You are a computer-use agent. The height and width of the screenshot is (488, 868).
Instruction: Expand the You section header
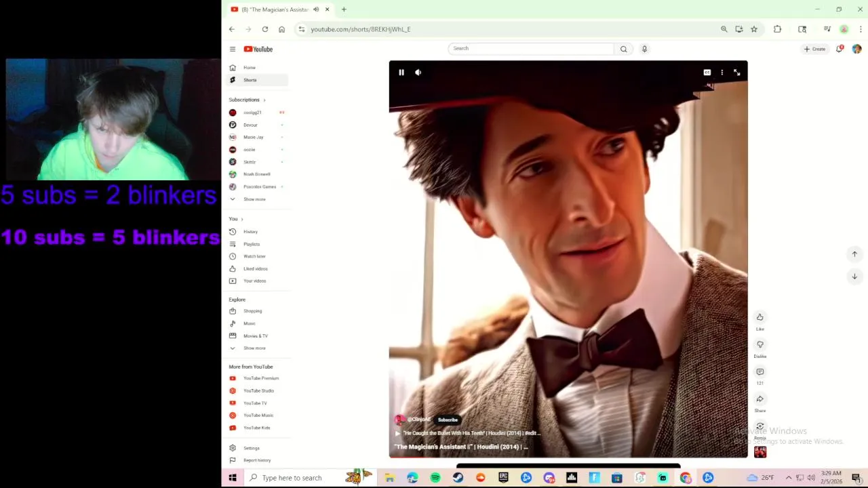236,219
